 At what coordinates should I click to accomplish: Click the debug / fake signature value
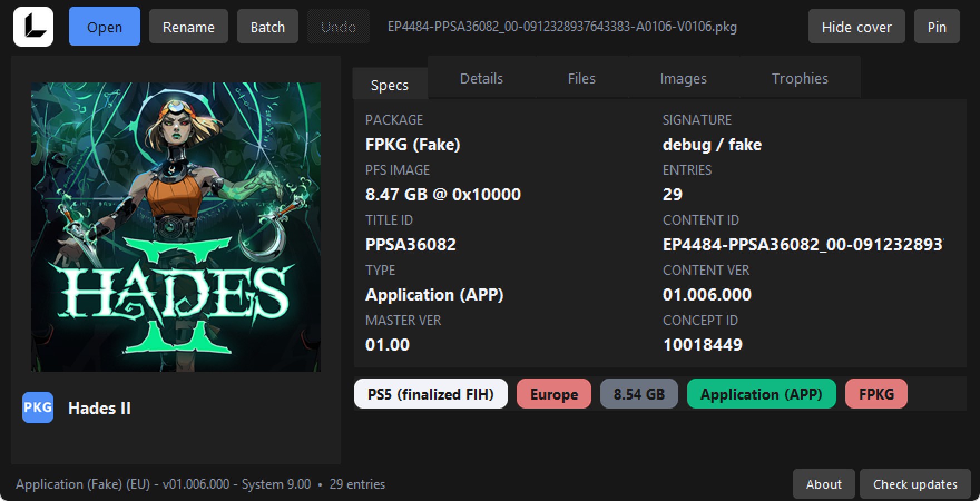[x=712, y=145]
